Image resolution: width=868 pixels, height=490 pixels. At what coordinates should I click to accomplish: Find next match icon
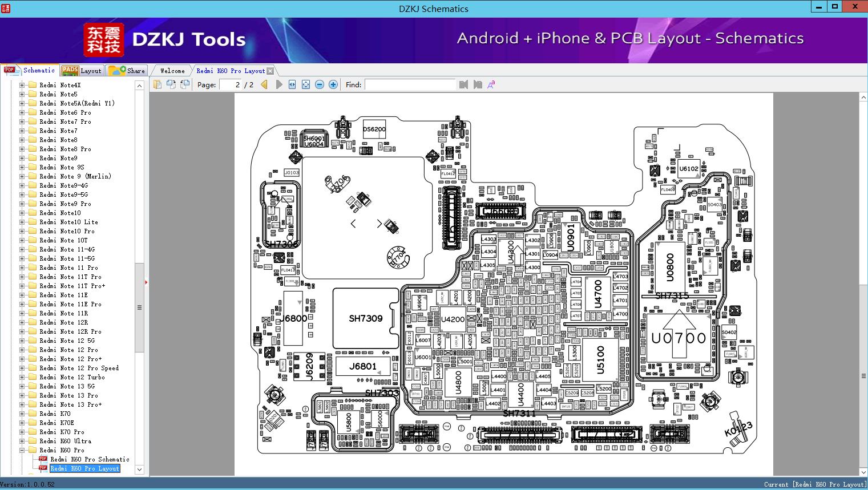coord(478,84)
